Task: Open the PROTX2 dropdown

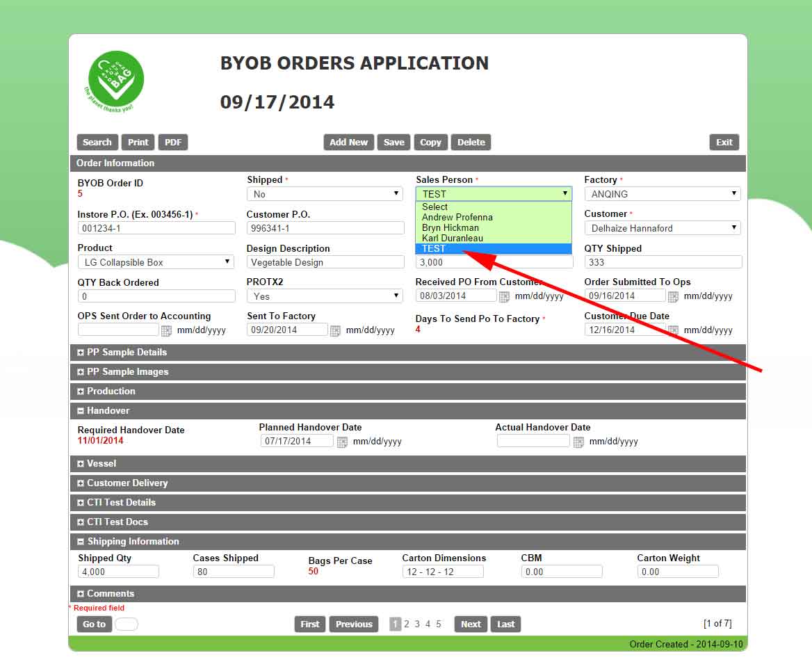Action: (x=325, y=296)
